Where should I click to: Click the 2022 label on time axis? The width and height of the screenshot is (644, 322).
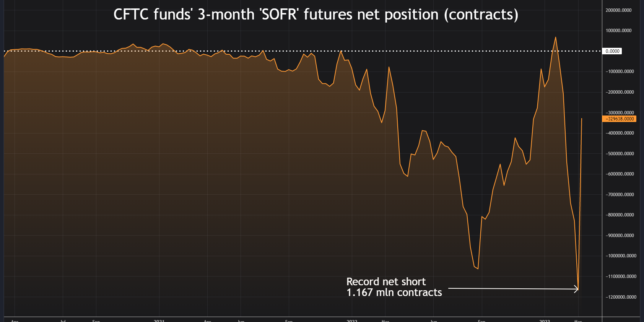tap(352, 320)
